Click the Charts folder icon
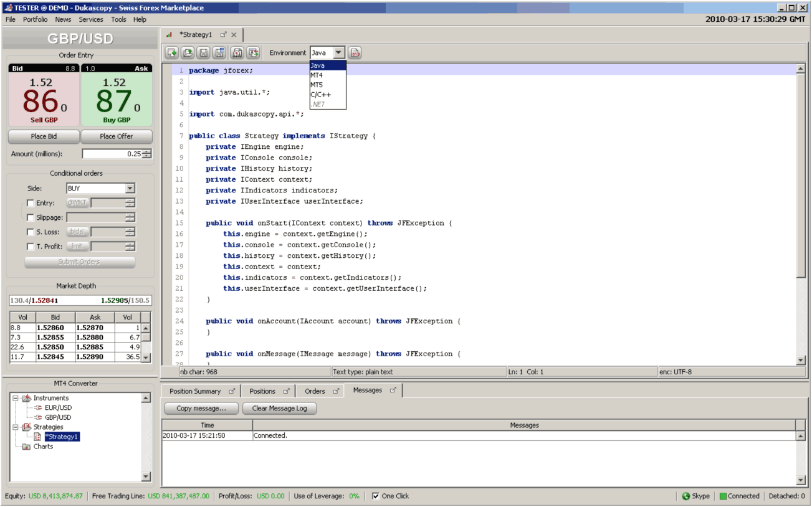The height and width of the screenshot is (507, 812). 27,447
